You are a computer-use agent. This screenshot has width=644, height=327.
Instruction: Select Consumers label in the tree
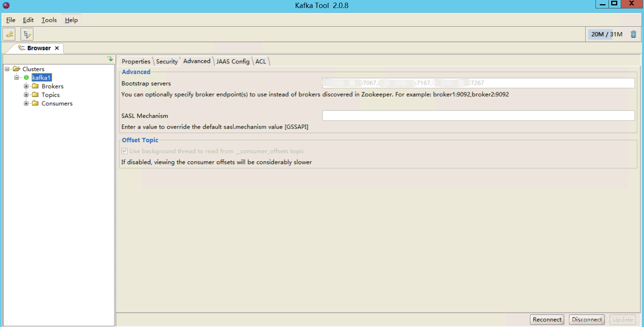57,103
